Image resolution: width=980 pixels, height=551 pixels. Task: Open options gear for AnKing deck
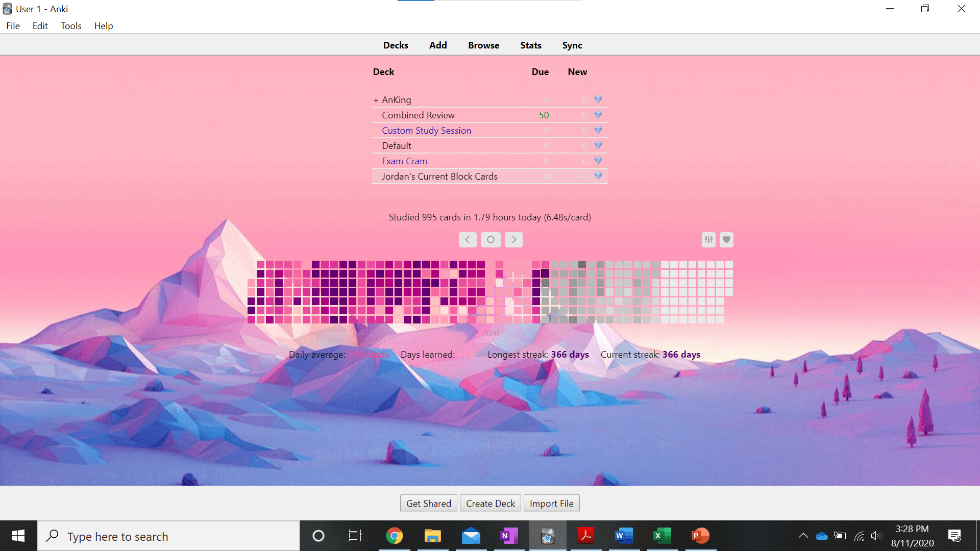(598, 99)
